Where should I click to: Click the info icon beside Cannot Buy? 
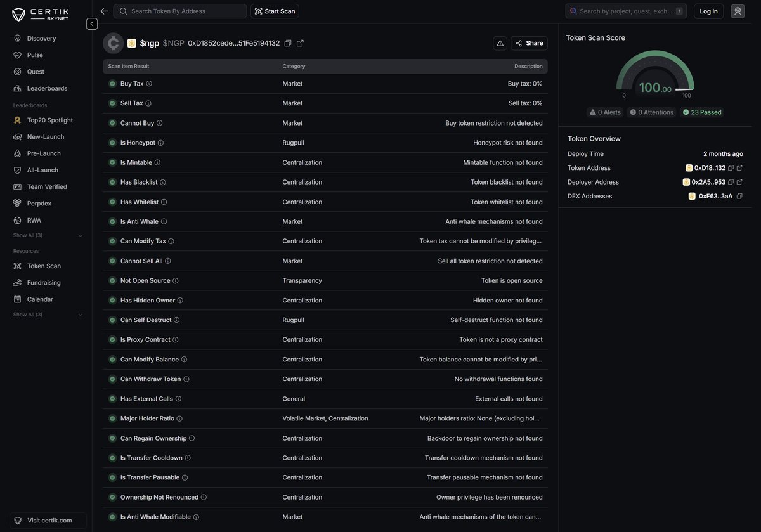159,123
